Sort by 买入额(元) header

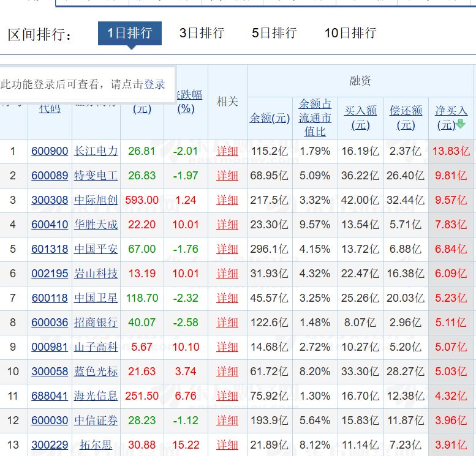(x=360, y=118)
